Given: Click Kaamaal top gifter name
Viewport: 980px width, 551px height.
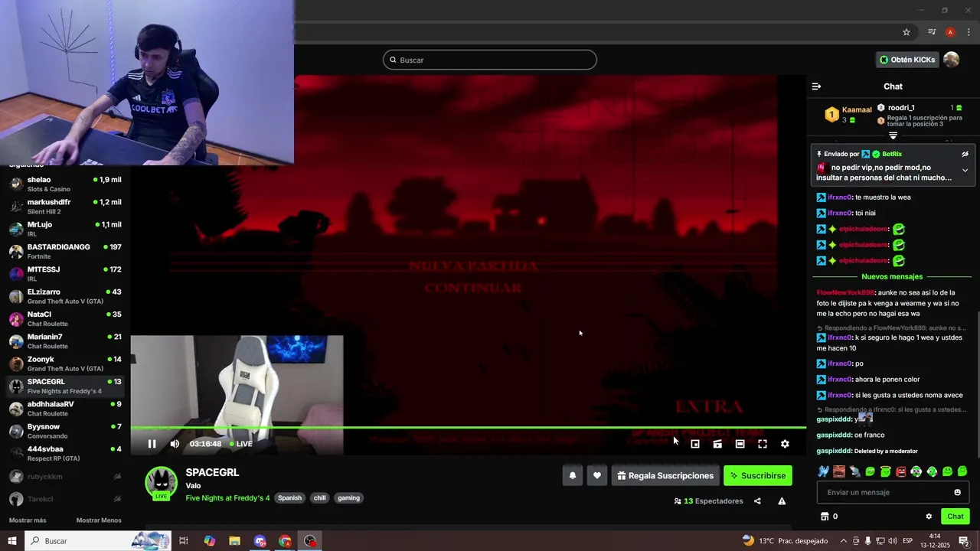Looking at the screenshot, I should [x=857, y=109].
